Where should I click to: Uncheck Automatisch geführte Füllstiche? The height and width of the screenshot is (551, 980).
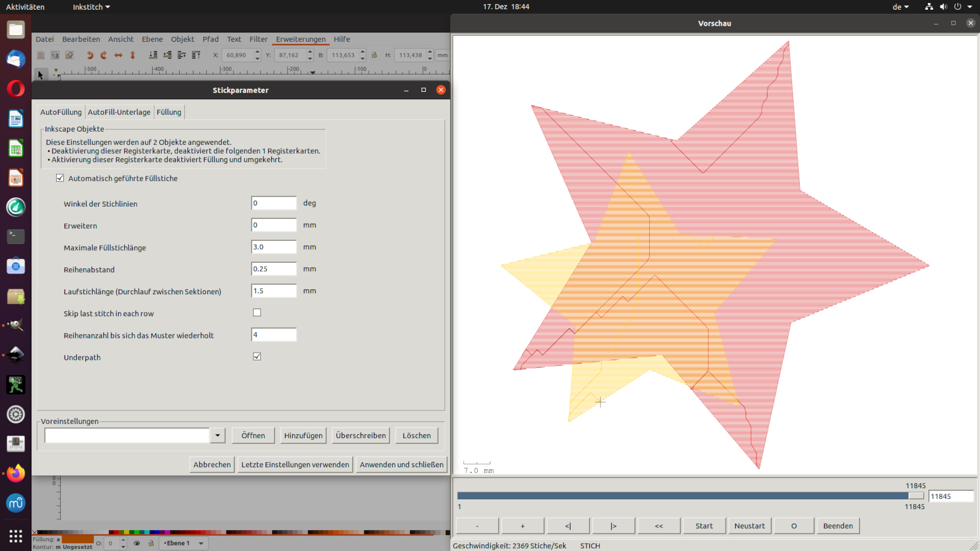tap(60, 178)
